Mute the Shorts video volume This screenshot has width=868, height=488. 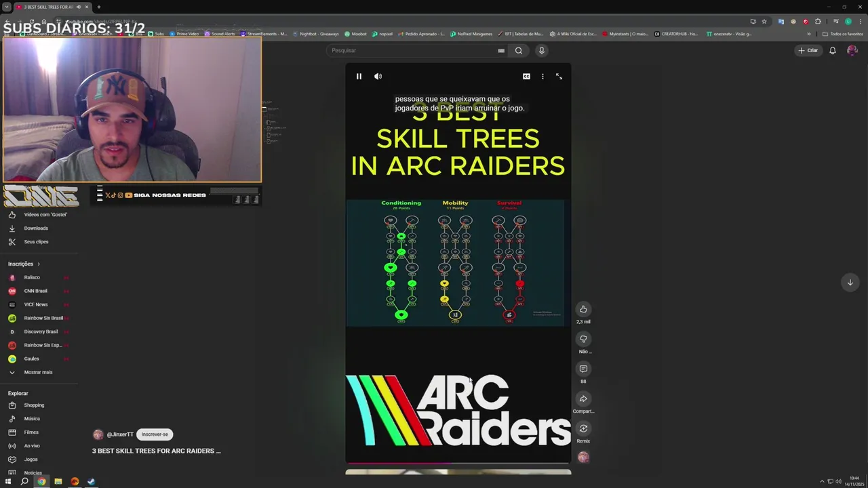click(x=378, y=77)
